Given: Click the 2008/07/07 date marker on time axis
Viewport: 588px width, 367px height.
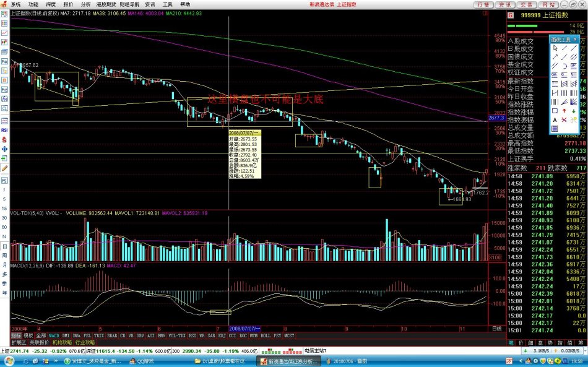Looking at the screenshot, I should coord(244,329).
